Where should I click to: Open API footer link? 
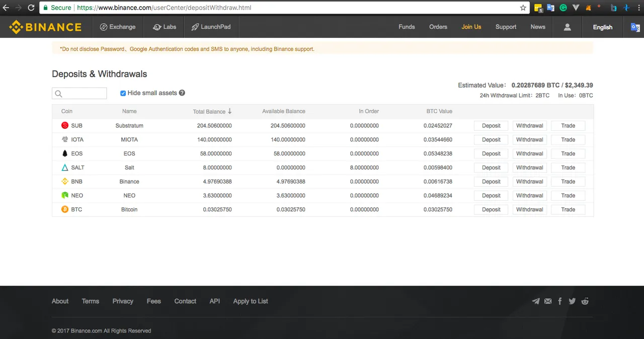[215, 301]
